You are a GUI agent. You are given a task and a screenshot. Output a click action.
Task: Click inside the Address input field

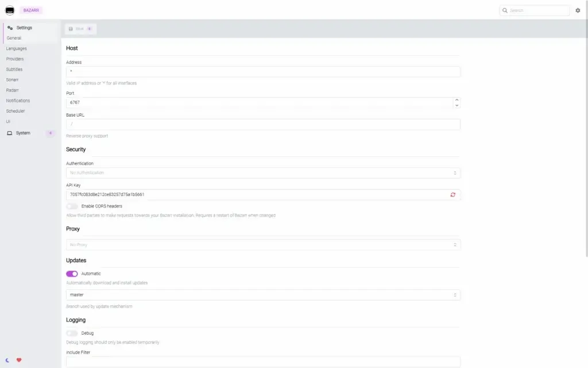click(262, 71)
